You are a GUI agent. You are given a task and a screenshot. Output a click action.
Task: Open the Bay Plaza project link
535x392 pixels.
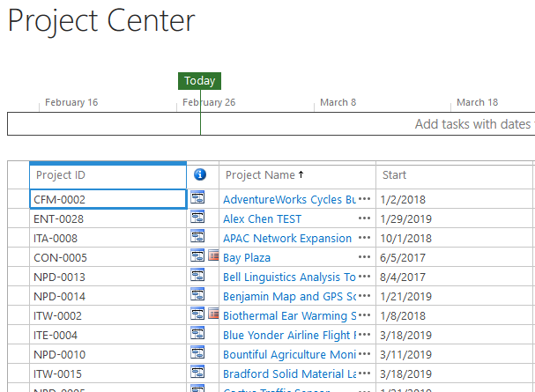[247, 258]
